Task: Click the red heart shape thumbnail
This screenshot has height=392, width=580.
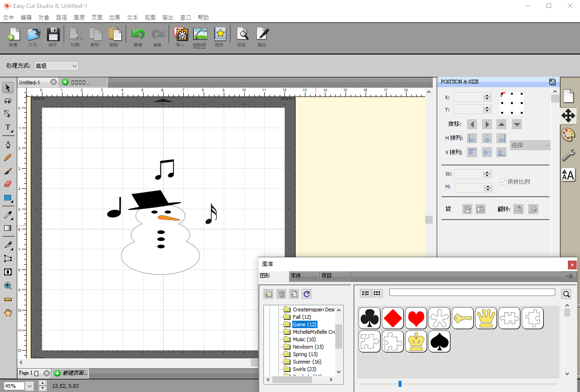Action: click(416, 318)
